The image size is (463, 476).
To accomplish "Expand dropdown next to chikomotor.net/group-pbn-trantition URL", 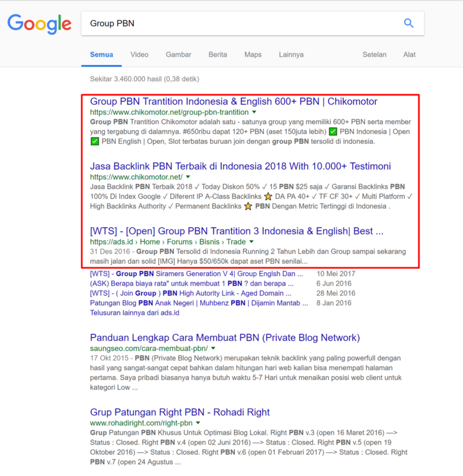I will [254, 112].
